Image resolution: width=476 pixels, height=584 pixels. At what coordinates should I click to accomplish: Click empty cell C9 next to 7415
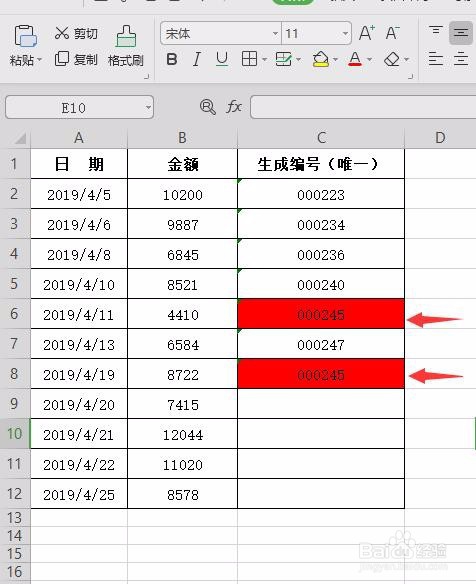tap(321, 404)
